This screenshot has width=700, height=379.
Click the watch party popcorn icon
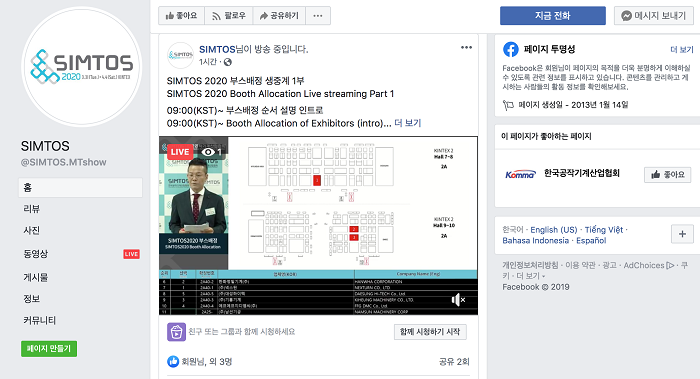(x=176, y=332)
